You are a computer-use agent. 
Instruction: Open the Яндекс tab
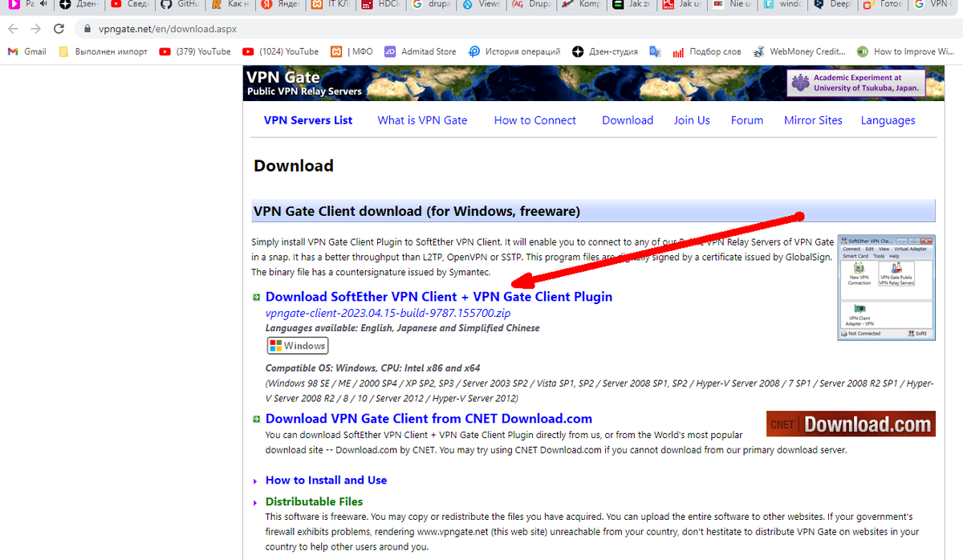point(280,5)
